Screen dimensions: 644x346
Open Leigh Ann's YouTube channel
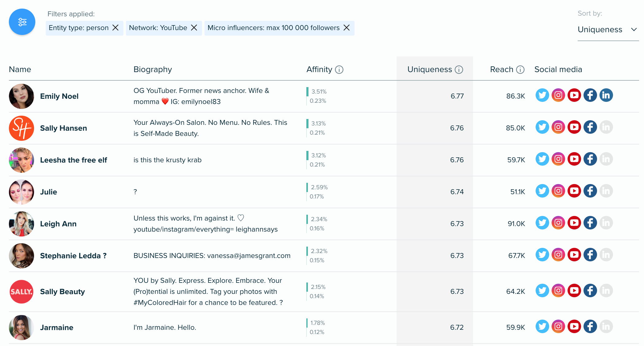pyautogui.click(x=574, y=223)
